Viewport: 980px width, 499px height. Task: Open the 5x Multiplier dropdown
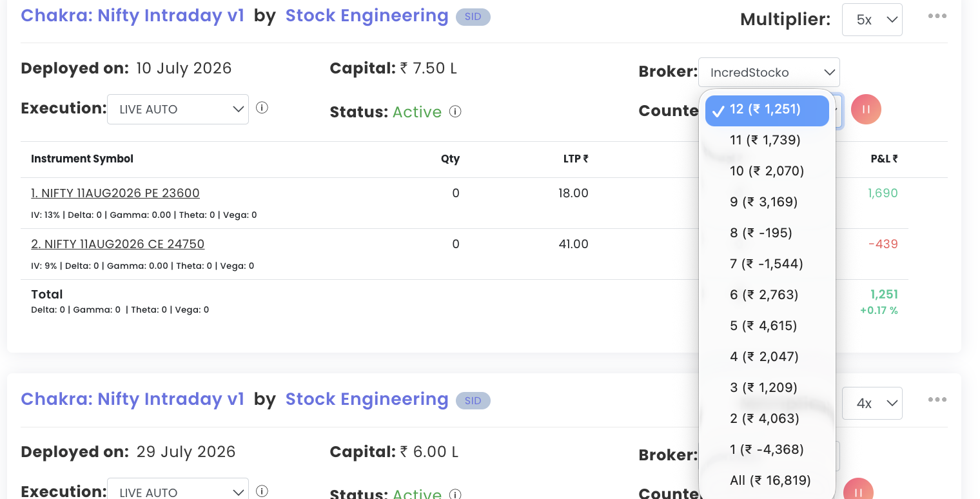click(x=872, y=20)
